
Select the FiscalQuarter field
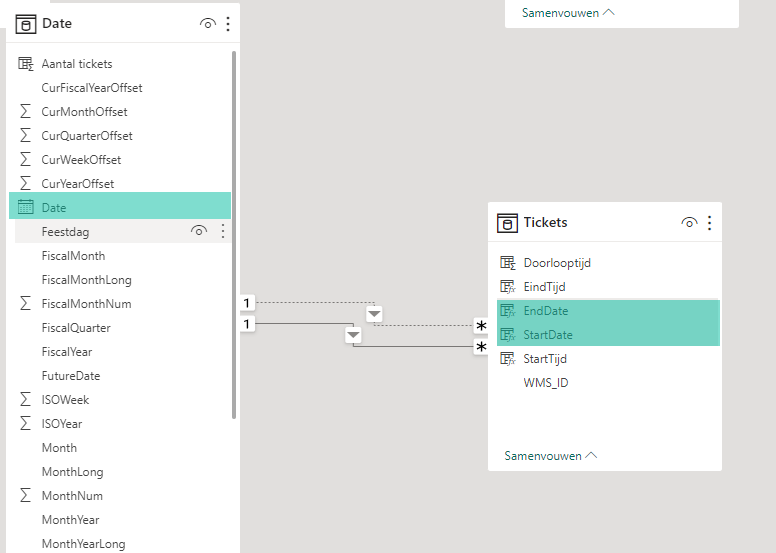tap(76, 327)
